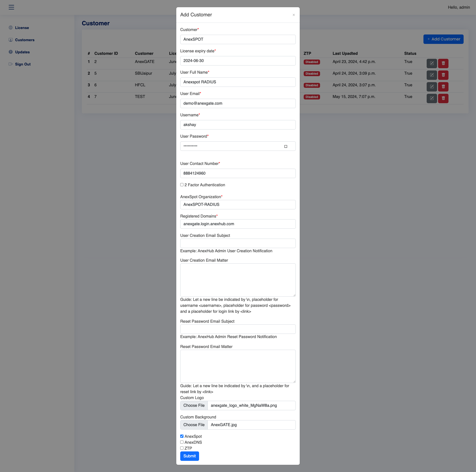Viewport: 476px width, 472px height.
Task: Uncheck the AnexSpot checkbox
Action: pos(182,436)
